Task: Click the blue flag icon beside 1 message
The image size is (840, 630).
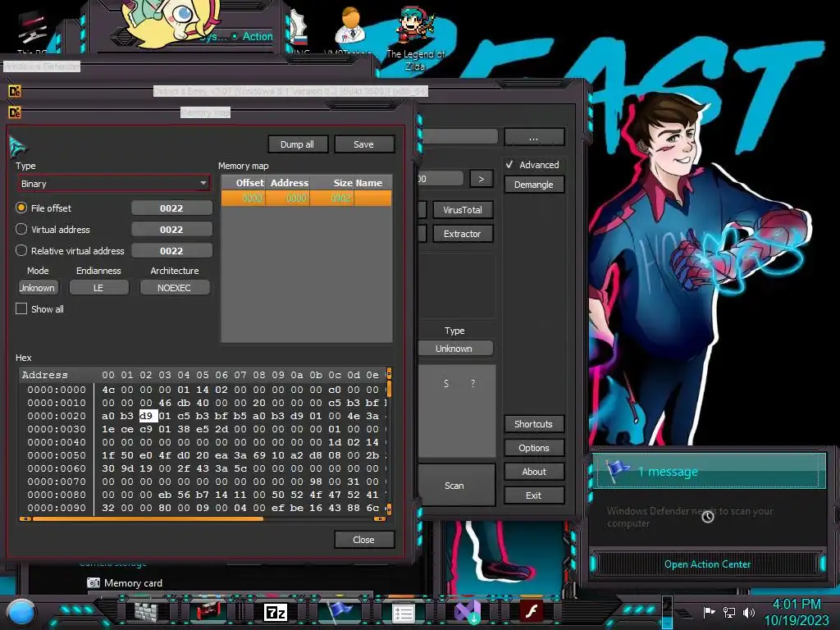Action: 618,470
